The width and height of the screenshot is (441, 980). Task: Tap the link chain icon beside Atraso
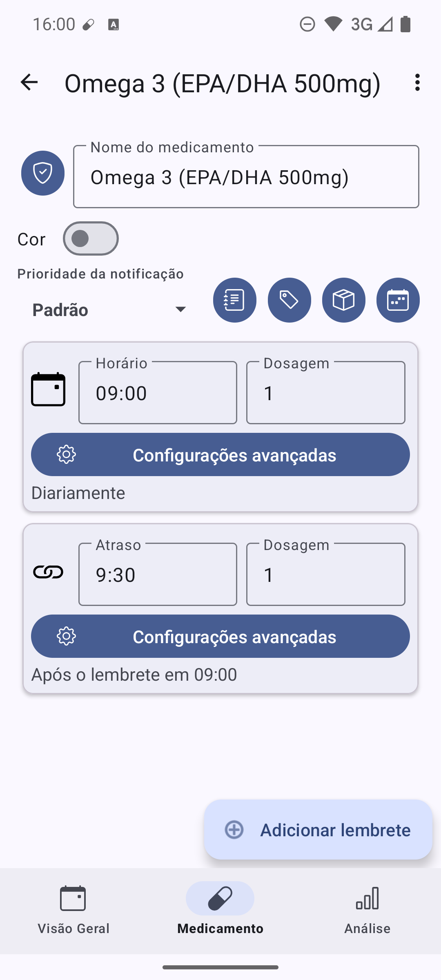point(48,572)
